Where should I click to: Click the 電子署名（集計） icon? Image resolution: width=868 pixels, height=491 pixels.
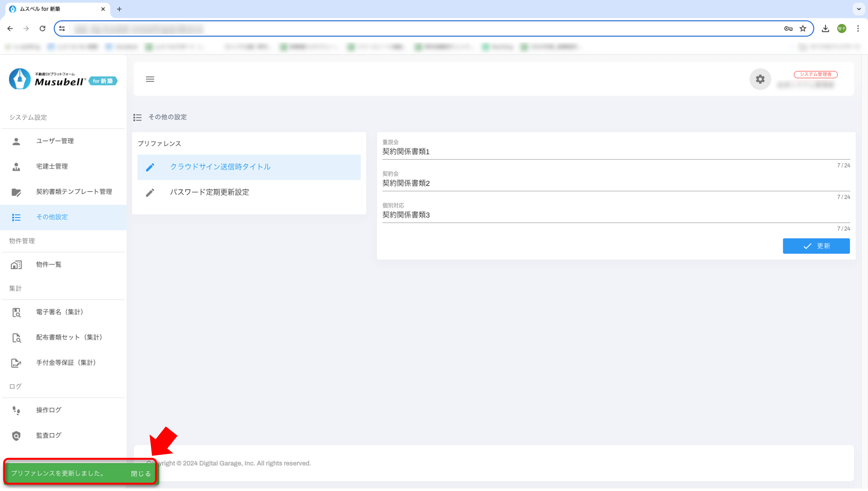(16, 312)
